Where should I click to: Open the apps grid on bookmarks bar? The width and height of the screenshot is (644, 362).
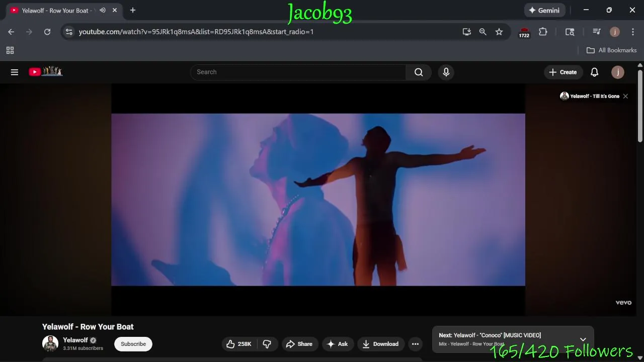[10, 50]
